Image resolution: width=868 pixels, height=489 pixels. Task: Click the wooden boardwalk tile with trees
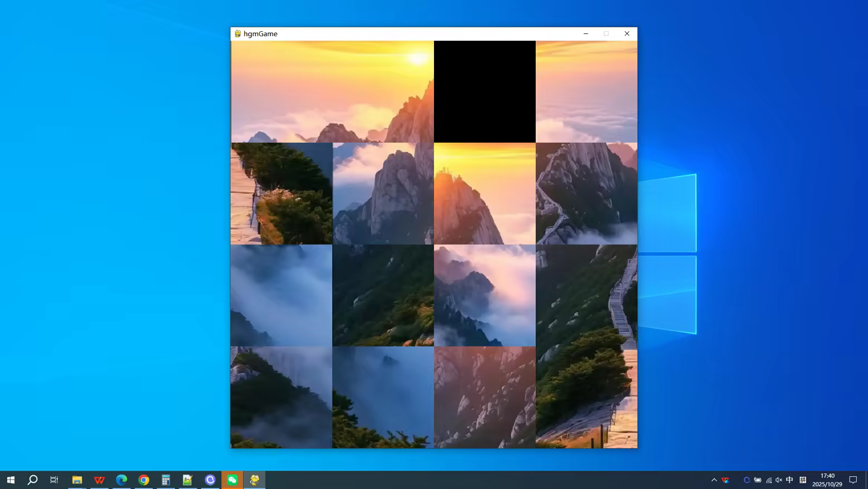tap(282, 193)
